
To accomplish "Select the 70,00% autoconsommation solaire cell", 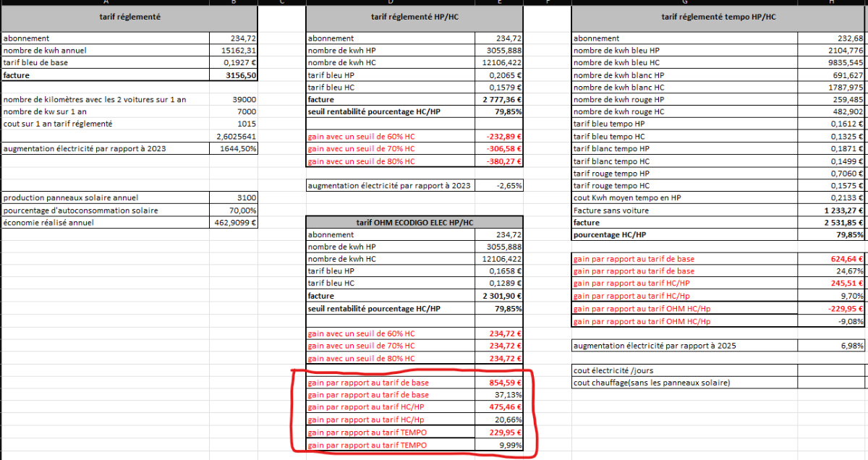I will pos(233,210).
